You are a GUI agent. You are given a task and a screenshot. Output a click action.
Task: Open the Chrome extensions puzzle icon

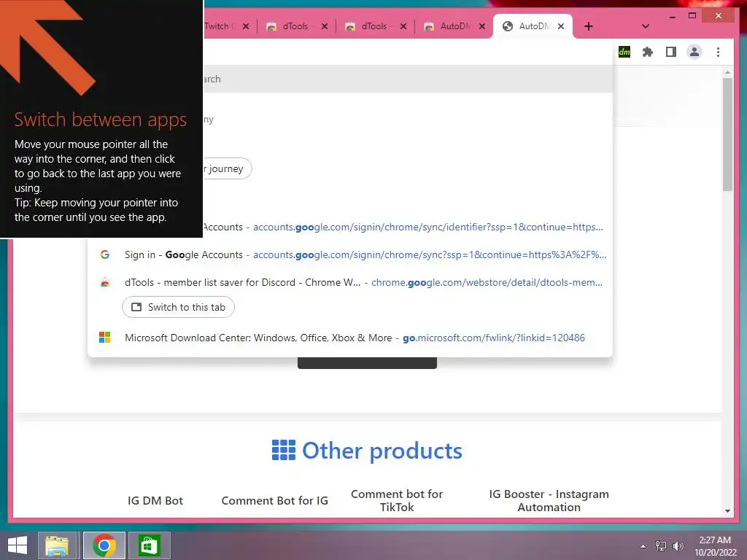(648, 52)
